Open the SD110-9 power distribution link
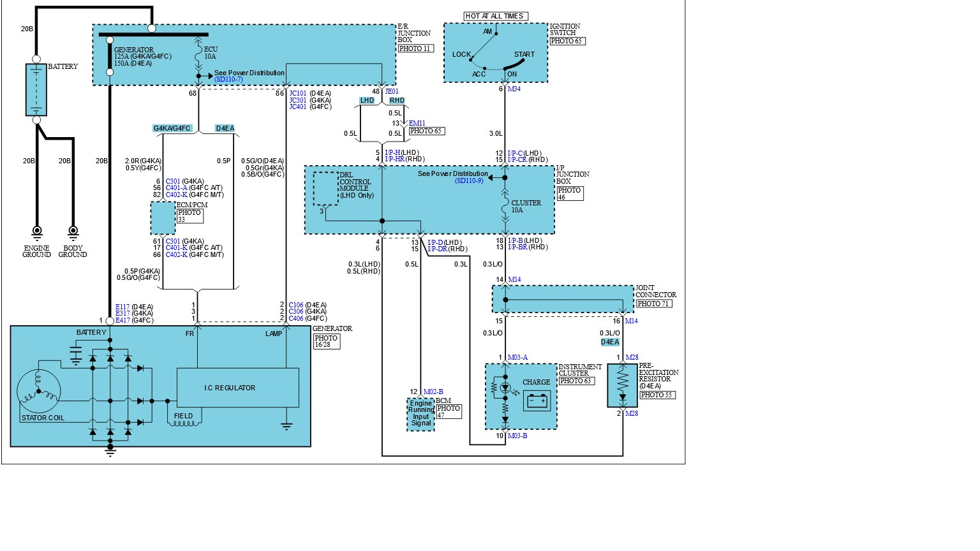This screenshot has width=980, height=551. tap(469, 181)
